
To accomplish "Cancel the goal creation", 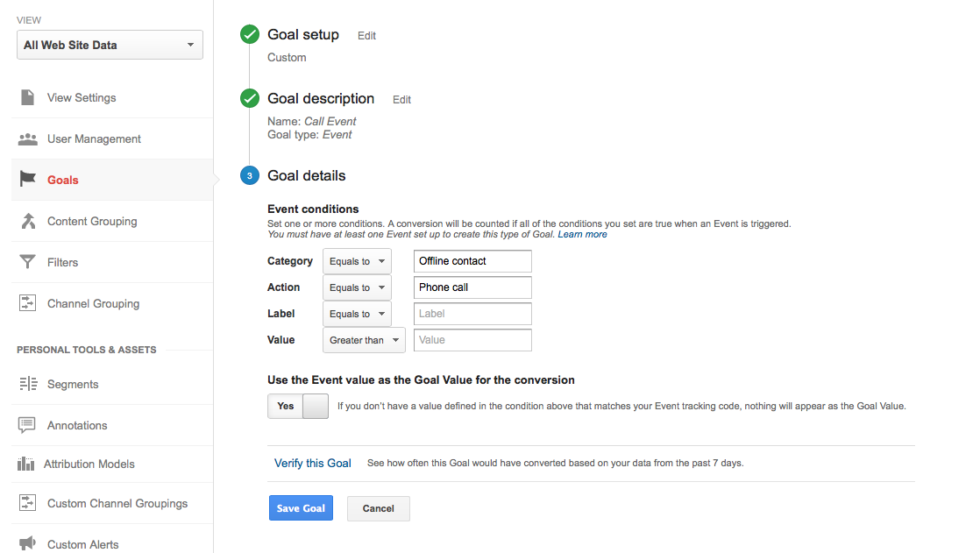I will point(379,508).
